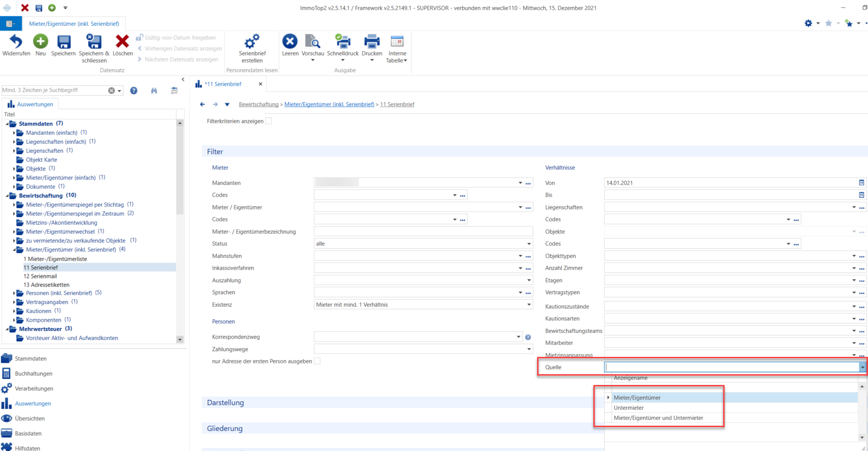
Task: Click Serienbrief erstellen gear icon
Action: (x=252, y=42)
